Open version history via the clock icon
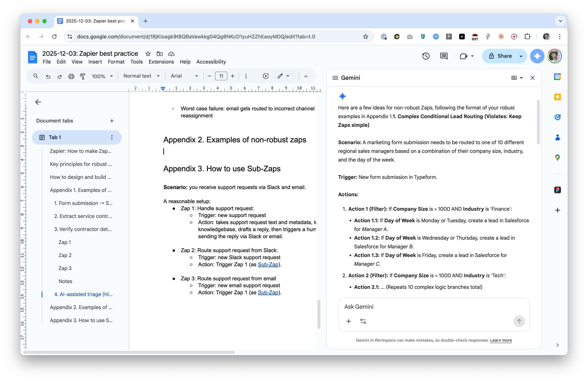This screenshot has width=588, height=382. (426, 56)
